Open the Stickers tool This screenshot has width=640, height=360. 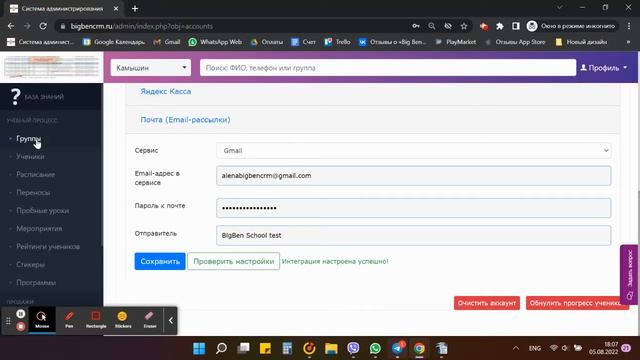coord(123,320)
